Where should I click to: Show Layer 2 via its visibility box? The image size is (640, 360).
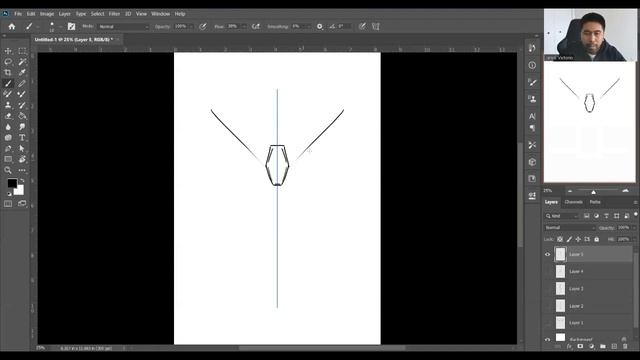click(547, 306)
